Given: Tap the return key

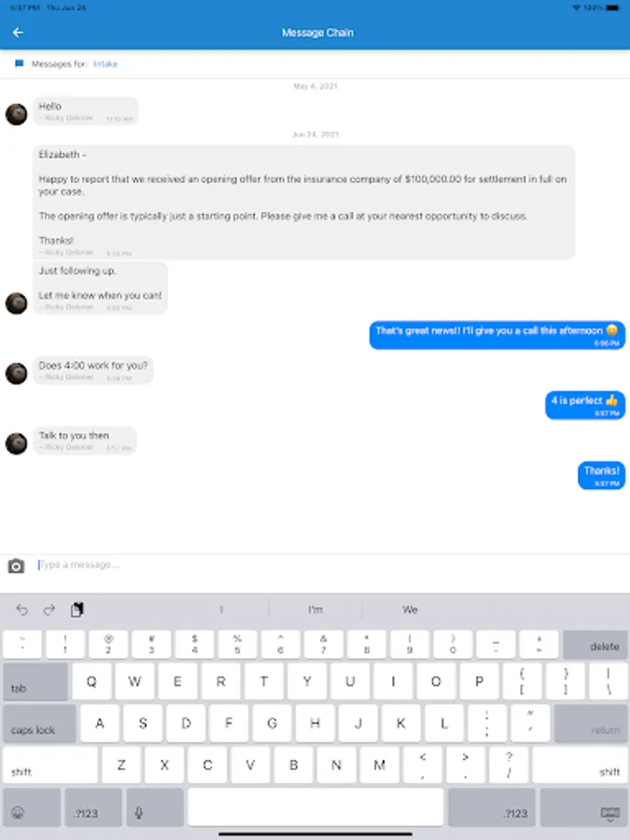Looking at the screenshot, I should tap(591, 723).
